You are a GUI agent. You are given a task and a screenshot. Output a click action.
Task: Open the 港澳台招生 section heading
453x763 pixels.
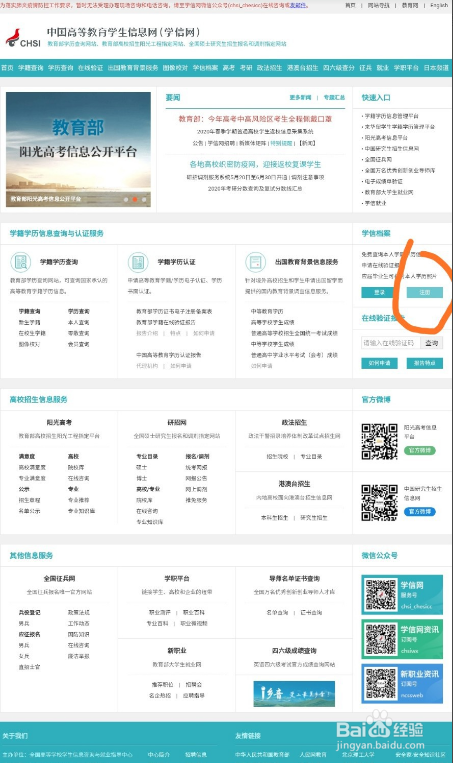click(294, 484)
